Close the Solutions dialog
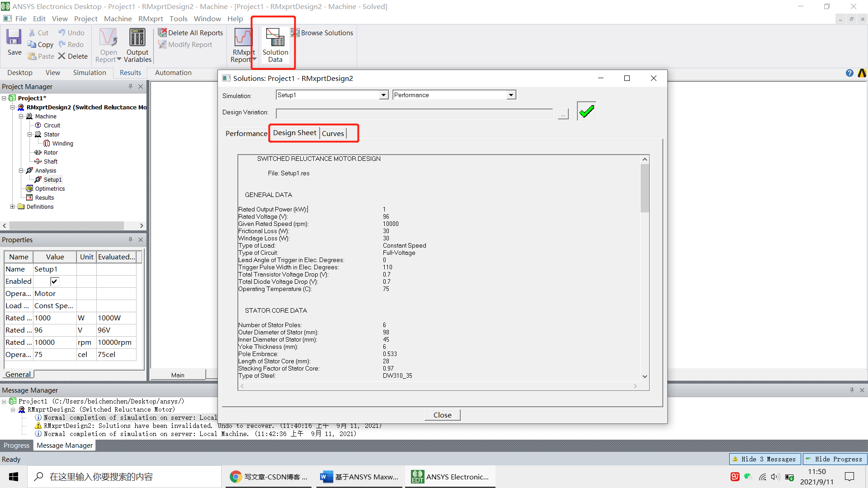This screenshot has width=868, height=488. [x=442, y=414]
